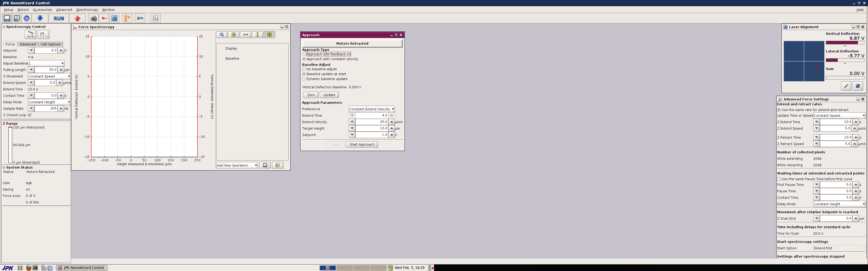Click the curve icon beside V→F button
Image resolution: width=868 pixels, height=271 pixels.
pos(43,34)
